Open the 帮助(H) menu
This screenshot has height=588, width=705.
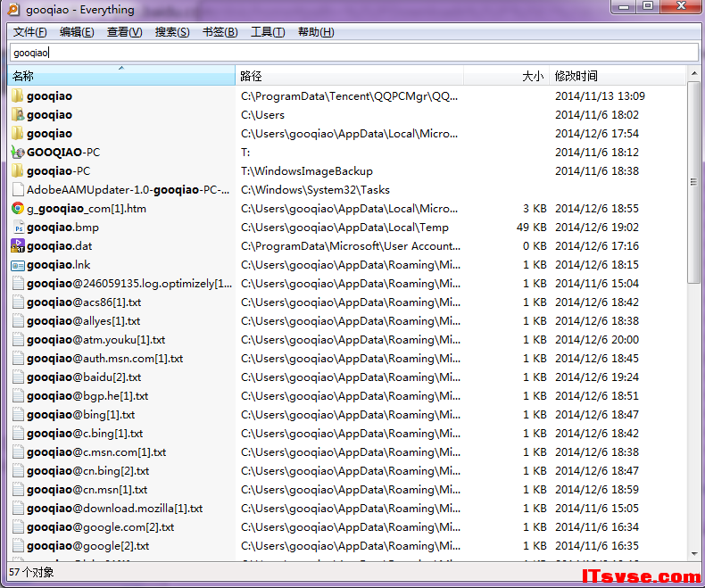(316, 32)
